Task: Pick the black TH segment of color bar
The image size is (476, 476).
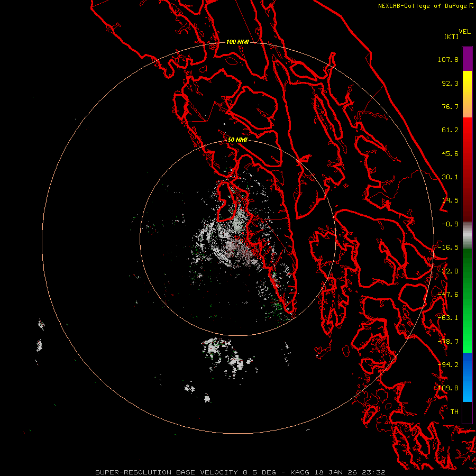Action: 467,413
